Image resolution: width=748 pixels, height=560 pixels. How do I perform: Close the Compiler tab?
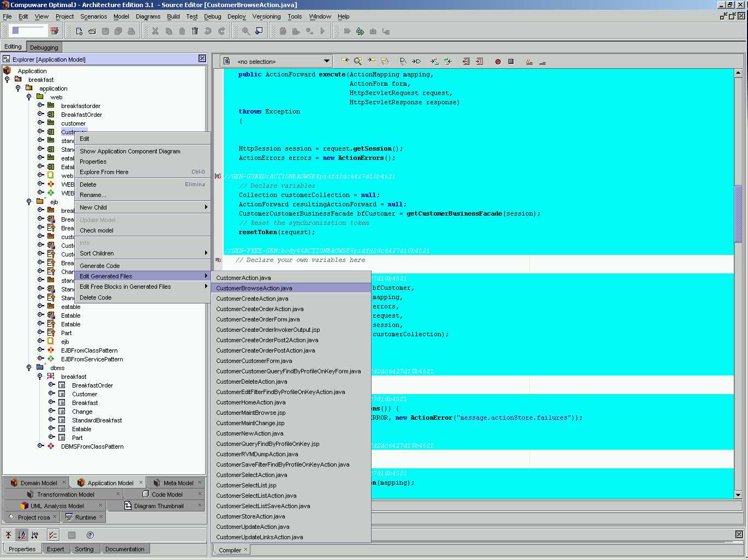pyautogui.click(x=246, y=550)
